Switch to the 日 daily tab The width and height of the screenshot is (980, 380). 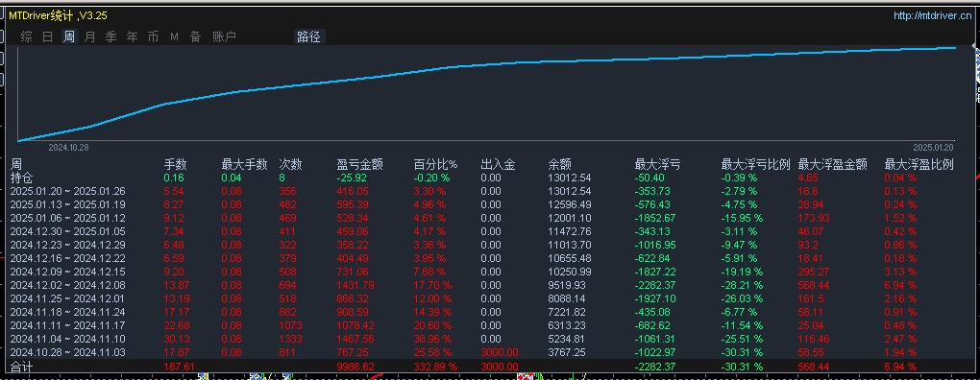coord(47,36)
